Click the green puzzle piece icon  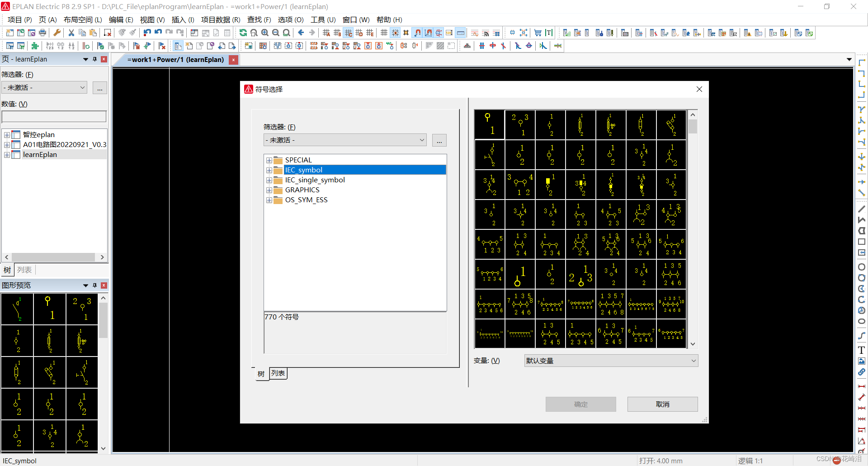tap(35, 46)
